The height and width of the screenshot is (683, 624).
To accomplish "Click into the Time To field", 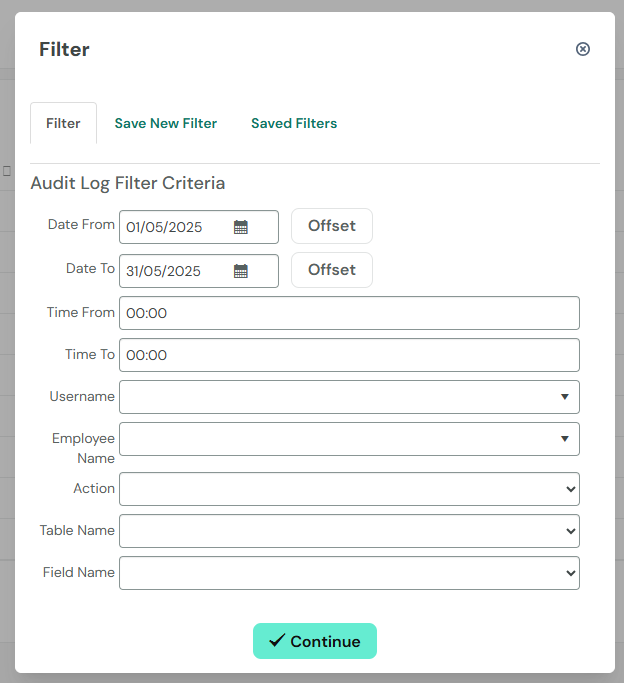I will 349,355.
